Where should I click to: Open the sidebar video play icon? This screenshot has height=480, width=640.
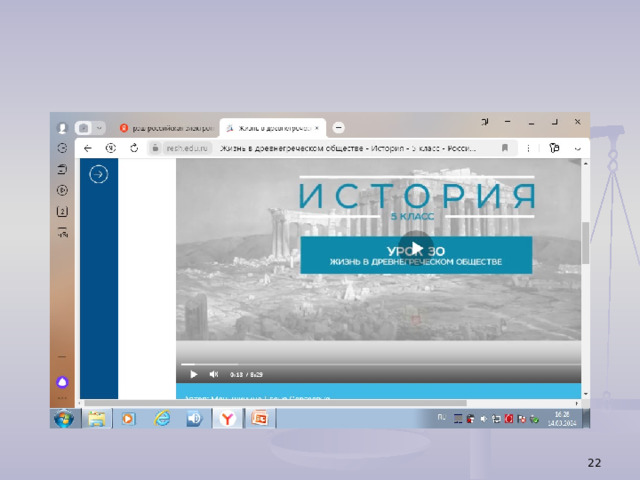[62, 190]
